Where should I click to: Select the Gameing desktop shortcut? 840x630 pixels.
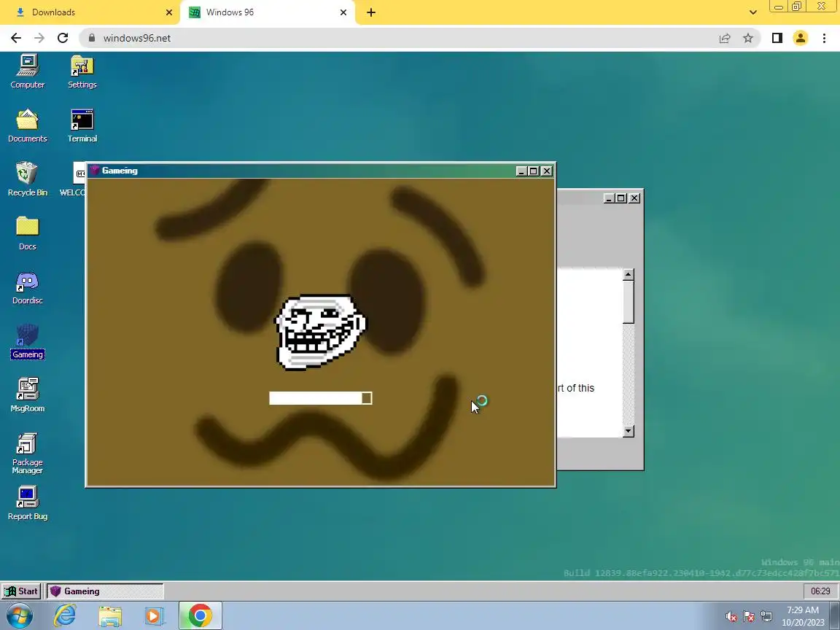[x=27, y=341]
